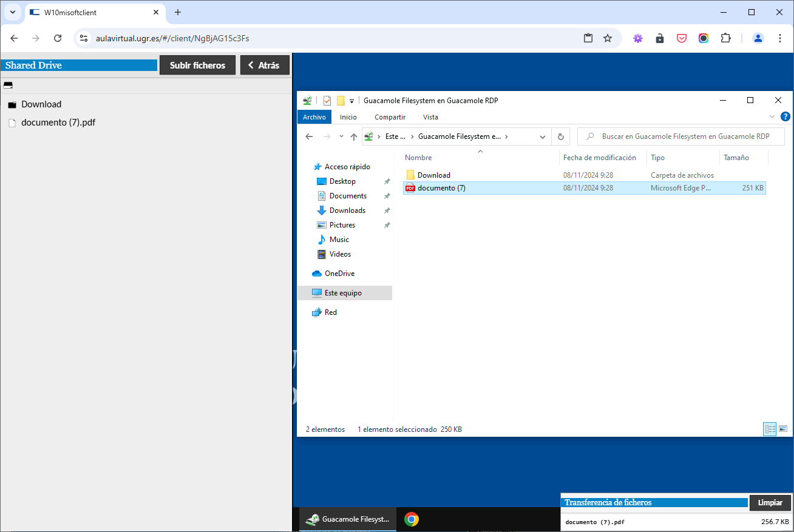The height and width of the screenshot is (532, 794).
Task: Select Desktop in the navigation pane
Action: (342, 181)
